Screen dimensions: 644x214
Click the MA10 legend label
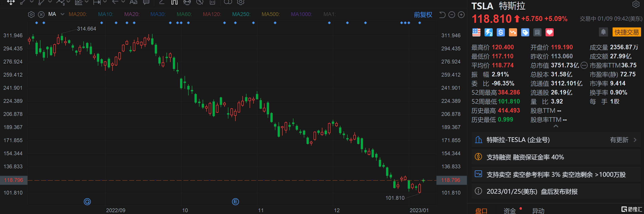click(x=105, y=14)
